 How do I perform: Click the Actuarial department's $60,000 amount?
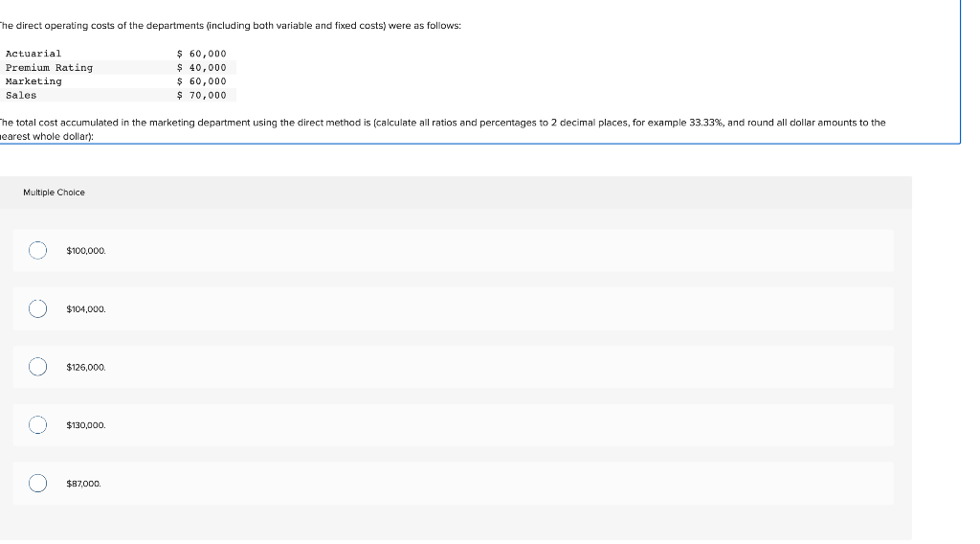click(x=201, y=54)
